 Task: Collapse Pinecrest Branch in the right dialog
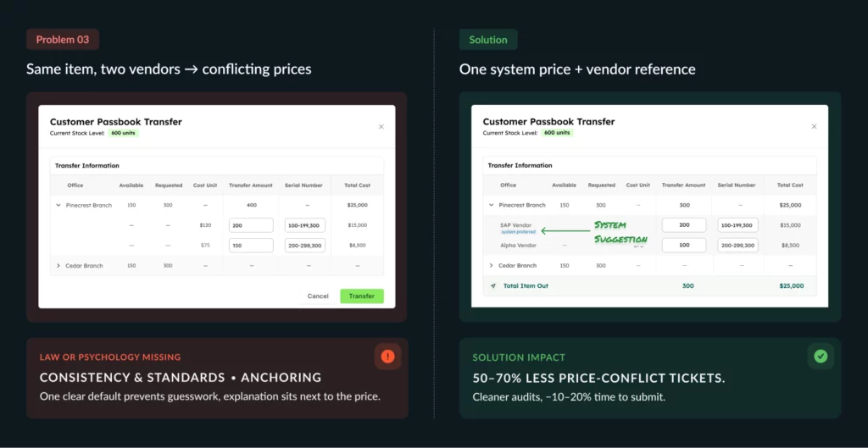[492, 205]
